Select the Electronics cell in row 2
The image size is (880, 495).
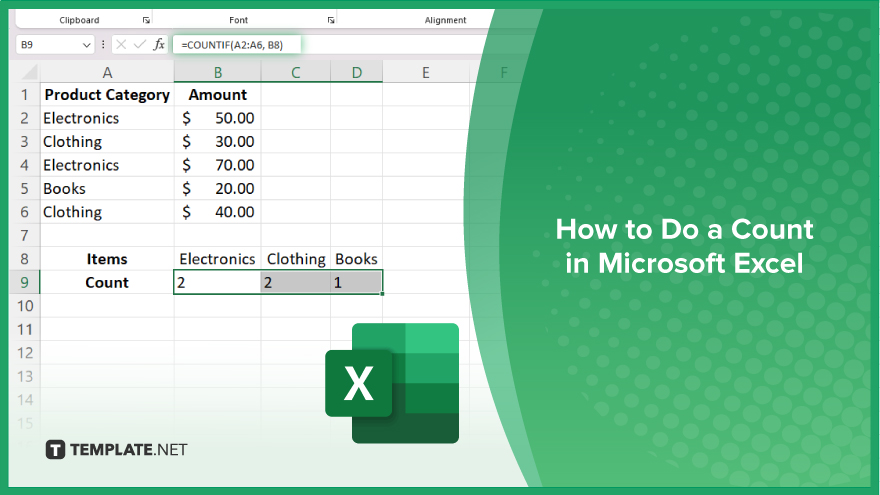(107, 118)
